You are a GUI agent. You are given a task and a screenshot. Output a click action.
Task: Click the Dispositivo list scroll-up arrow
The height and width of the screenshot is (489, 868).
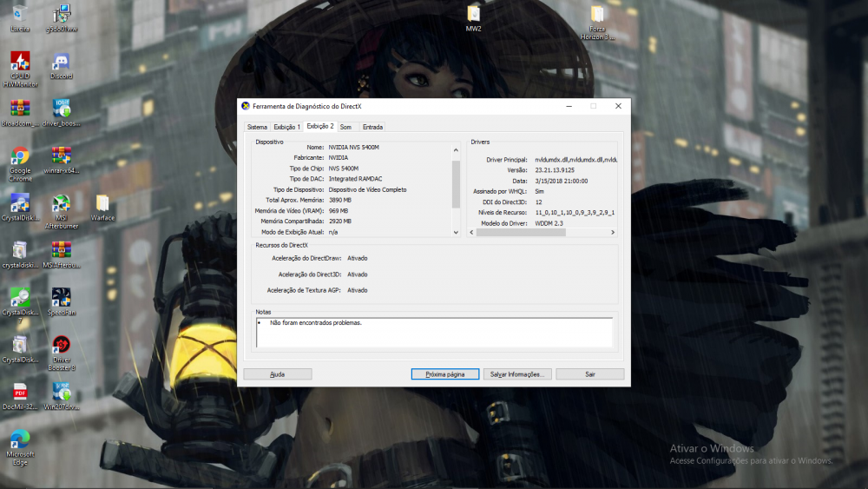pos(457,150)
